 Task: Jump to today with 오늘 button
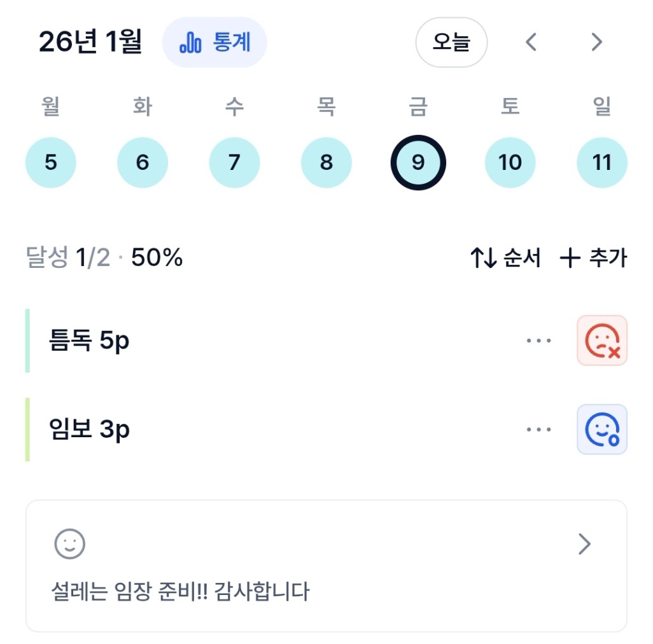coord(451,43)
